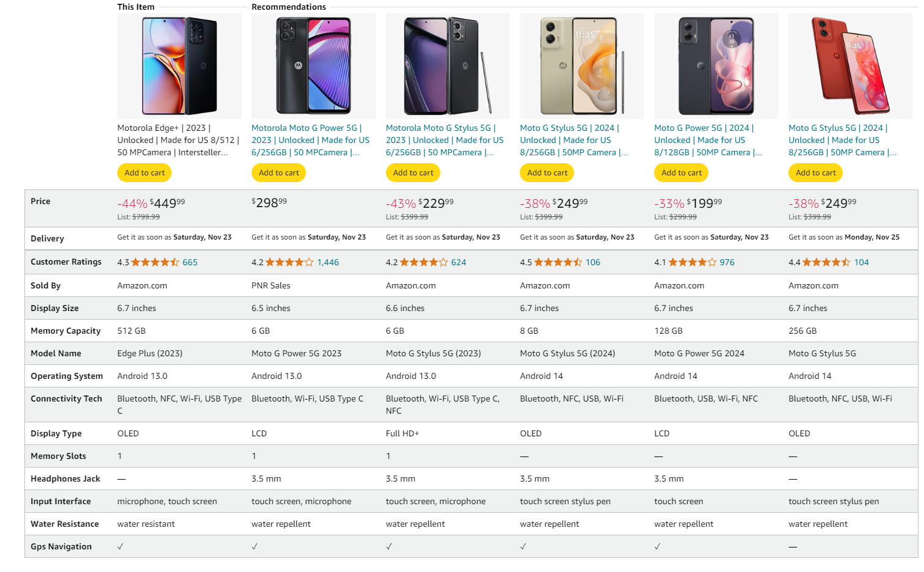View the 1,446 customer reviews
The height and width of the screenshot is (572, 924).
tap(328, 262)
